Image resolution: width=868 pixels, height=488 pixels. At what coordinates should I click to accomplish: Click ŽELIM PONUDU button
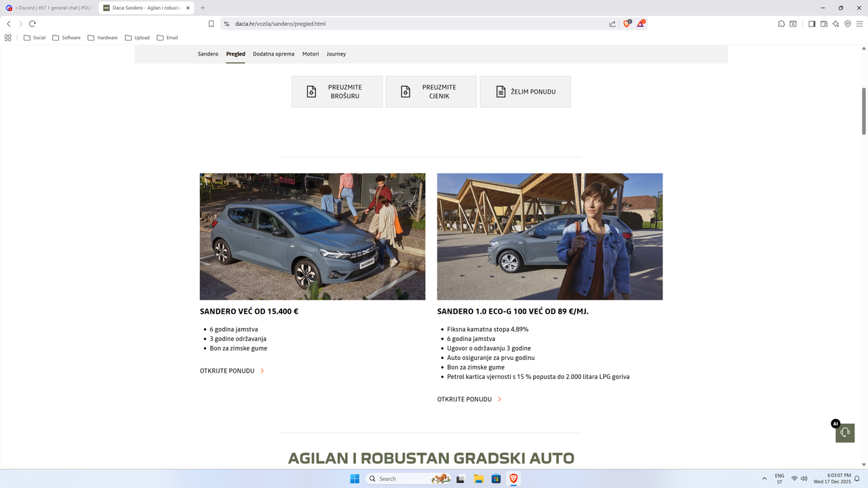[x=525, y=91]
